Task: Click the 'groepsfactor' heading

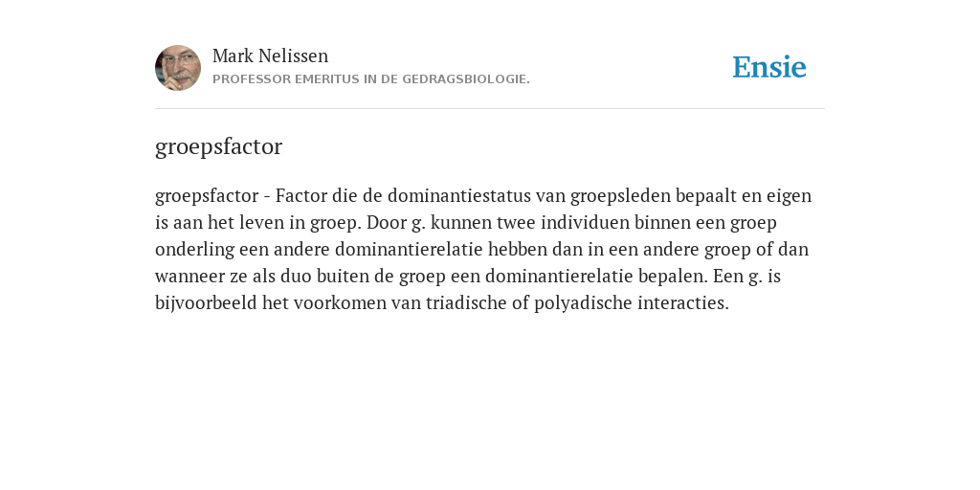Action: click(x=219, y=146)
